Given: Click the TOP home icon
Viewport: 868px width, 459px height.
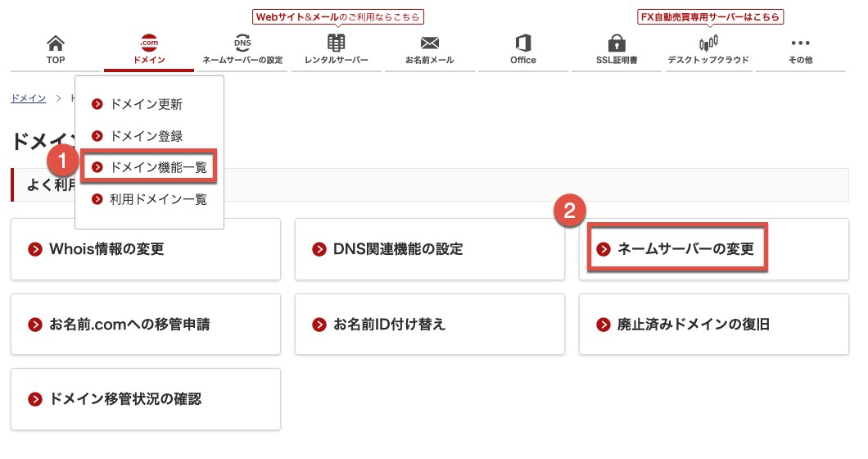Looking at the screenshot, I should tap(56, 43).
